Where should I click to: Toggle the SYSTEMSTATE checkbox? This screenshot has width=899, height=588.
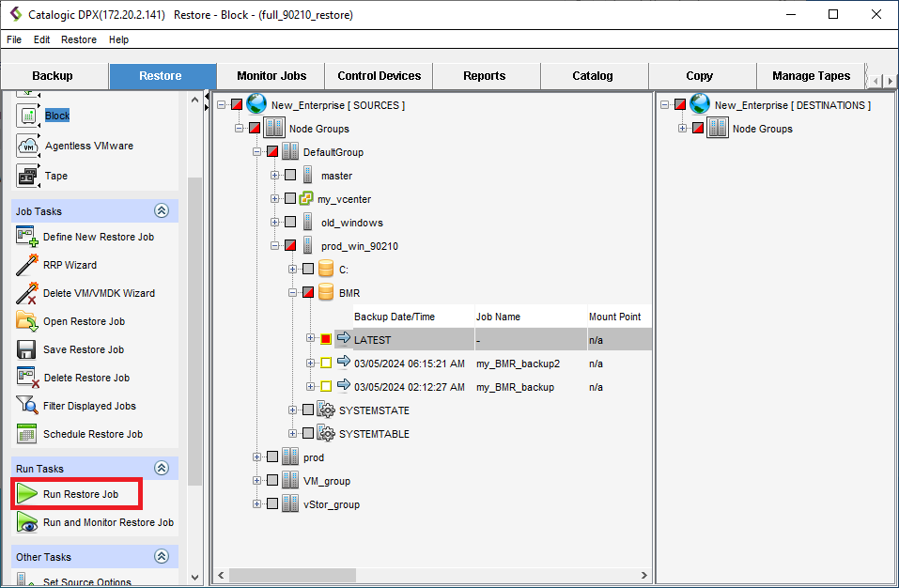click(x=308, y=410)
